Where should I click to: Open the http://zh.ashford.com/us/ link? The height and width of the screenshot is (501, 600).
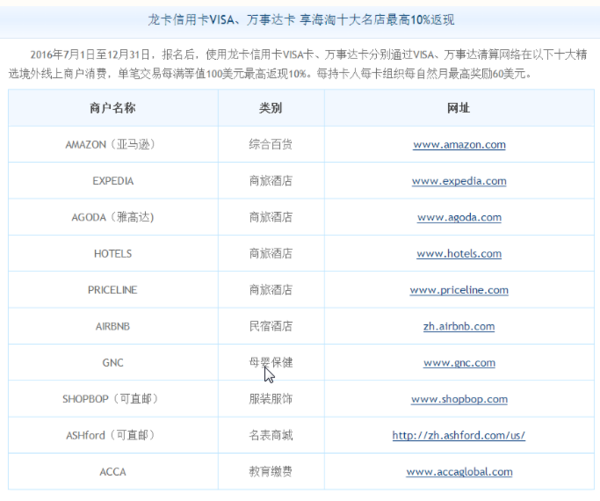click(x=459, y=436)
